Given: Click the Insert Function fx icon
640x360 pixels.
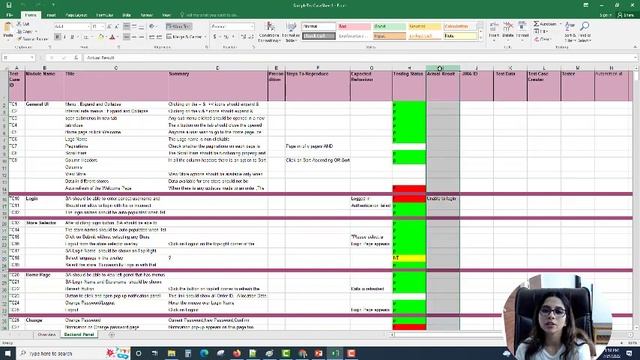Looking at the screenshot, I should pyautogui.click(x=76, y=58).
